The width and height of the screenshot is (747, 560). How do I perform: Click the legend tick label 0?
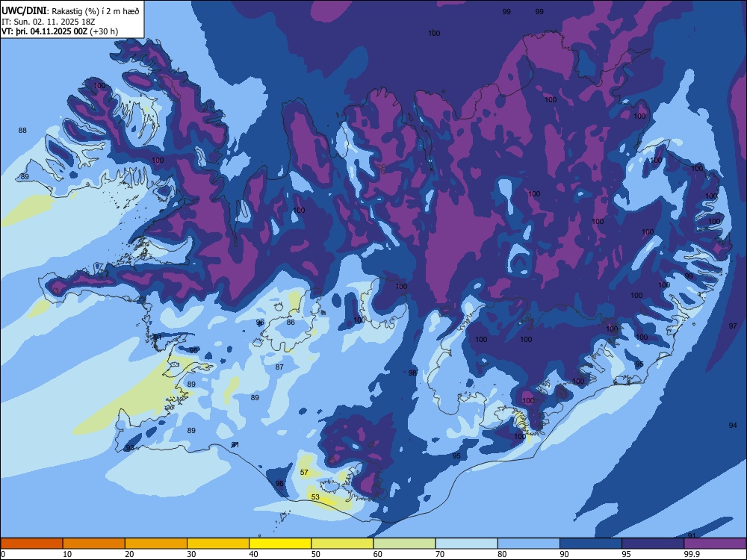click(x=3, y=554)
